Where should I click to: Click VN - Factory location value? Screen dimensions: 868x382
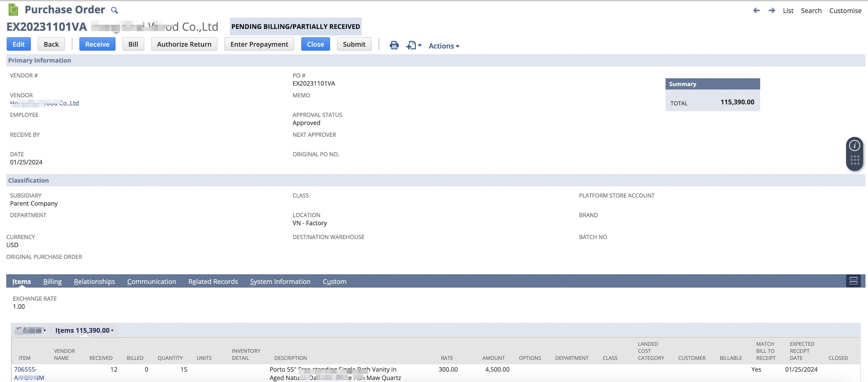(x=310, y=223)
